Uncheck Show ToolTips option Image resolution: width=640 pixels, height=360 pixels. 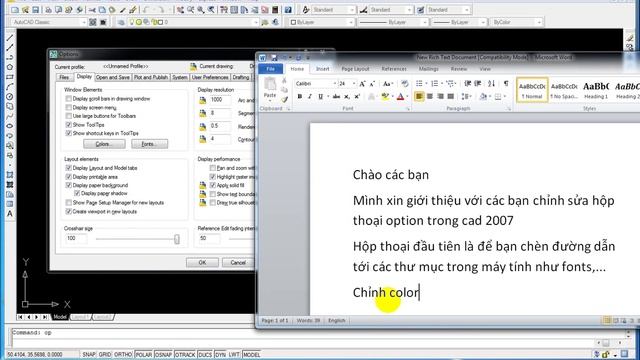click(69, 124)
